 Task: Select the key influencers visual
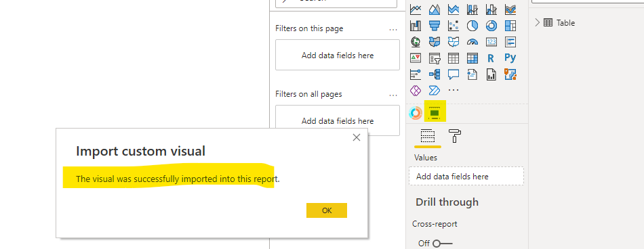(x=416, y=74)
